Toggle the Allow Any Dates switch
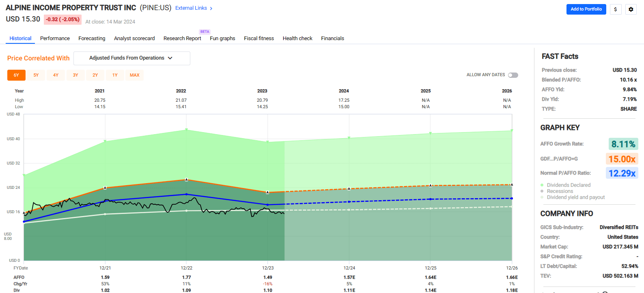This screenshot has height=293, width=644. tap(513, 75)
